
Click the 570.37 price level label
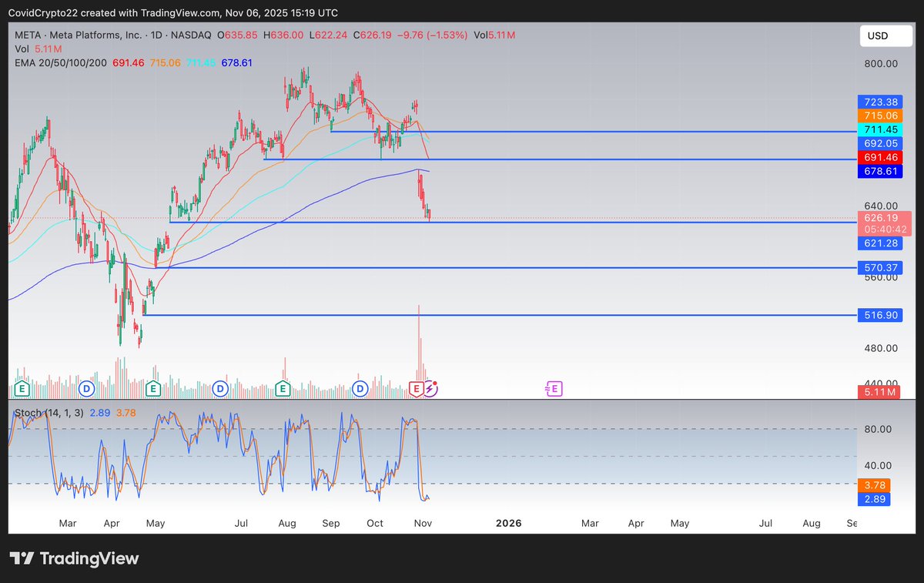(881, 267)
